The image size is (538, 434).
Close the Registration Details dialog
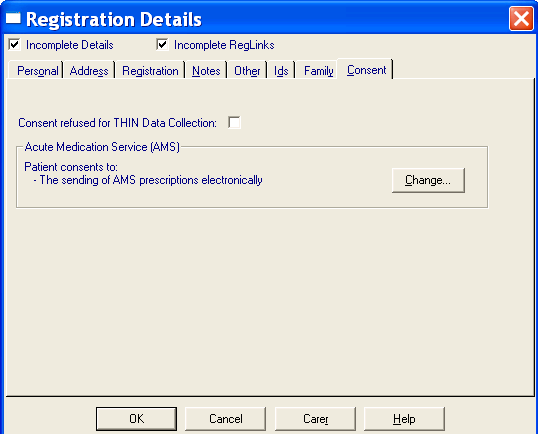click(x=521, y=18)
